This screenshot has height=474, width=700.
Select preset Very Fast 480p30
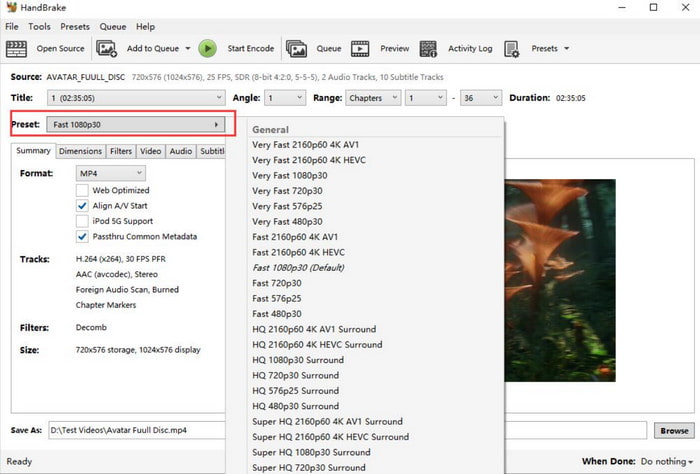pos(287,222)
